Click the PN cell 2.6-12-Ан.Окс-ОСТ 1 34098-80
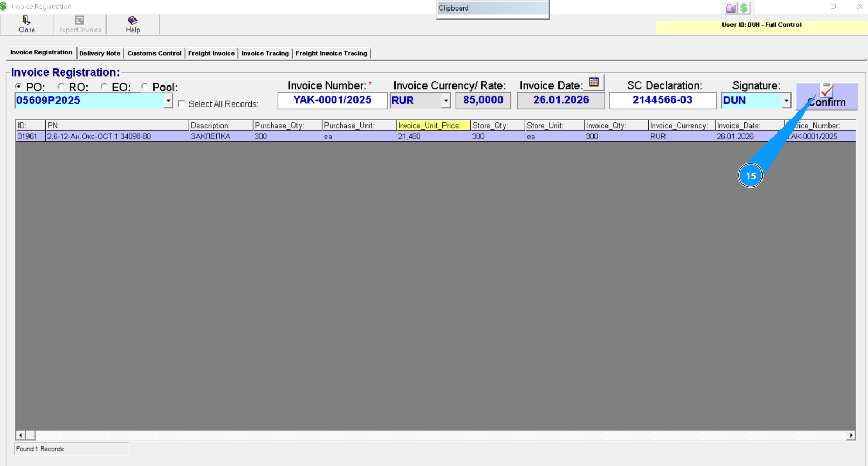The width and height of the screenshot is (868, 466). click(x=117, y=136)
